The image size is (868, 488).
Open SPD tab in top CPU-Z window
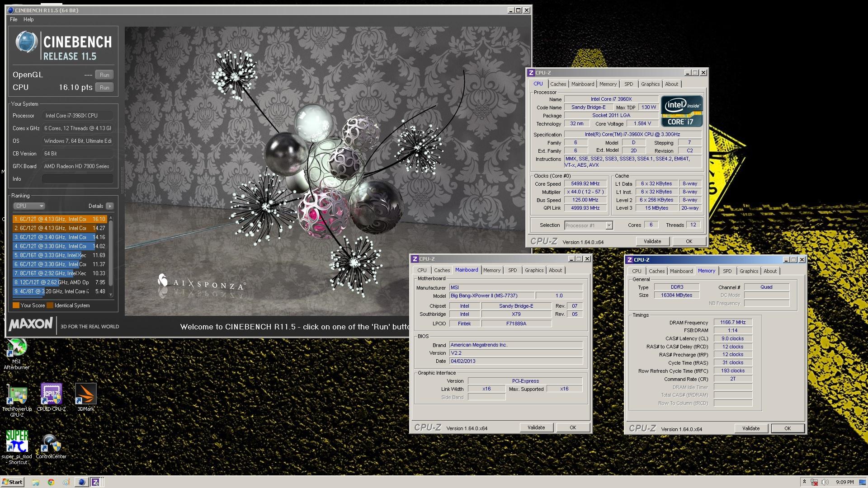click(629, 84)
